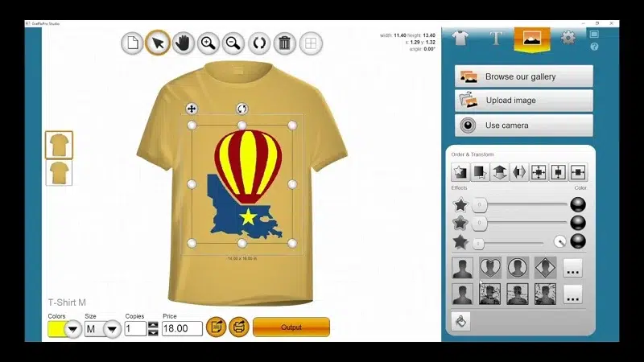This screenshot has width=644, height=362.
Task: Select the arrow pointer tool
Action: 158,43
